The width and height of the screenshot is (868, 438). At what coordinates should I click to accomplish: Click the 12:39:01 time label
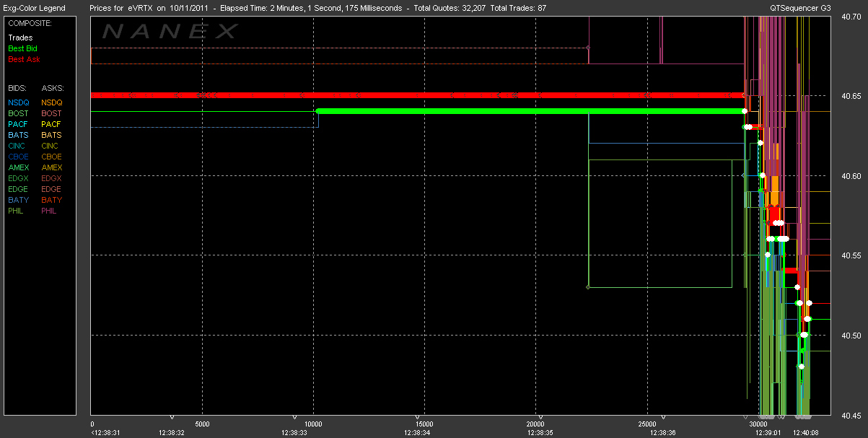[768, 432]
